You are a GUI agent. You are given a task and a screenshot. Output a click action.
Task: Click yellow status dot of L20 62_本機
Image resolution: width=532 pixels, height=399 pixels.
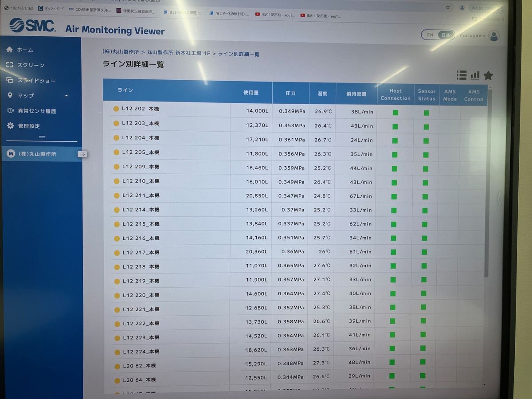117,366
